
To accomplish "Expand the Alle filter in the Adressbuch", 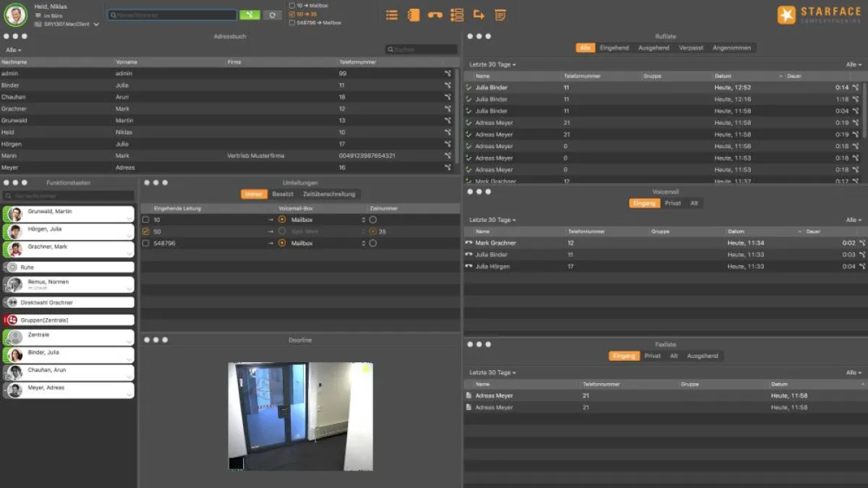I will 13,50.
